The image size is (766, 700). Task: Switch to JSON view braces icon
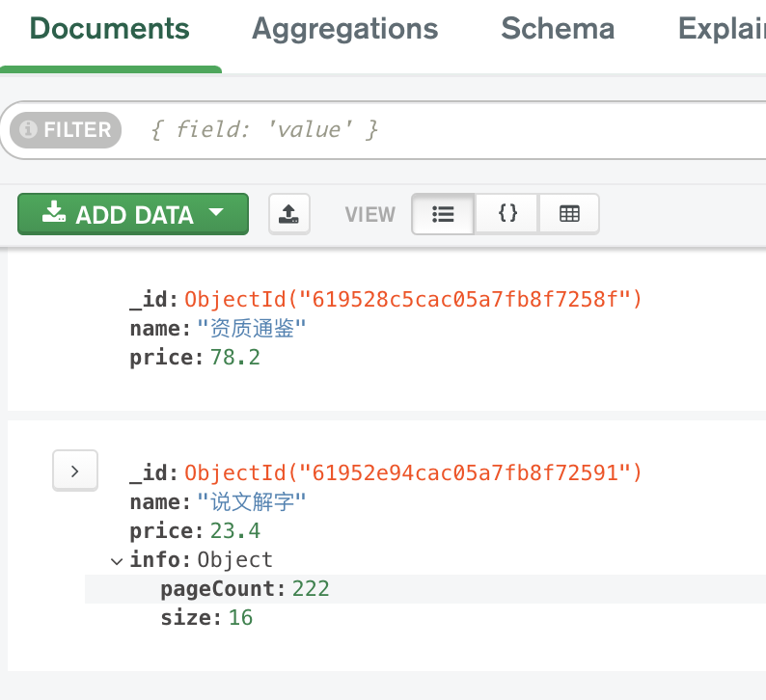coord(507,214)
